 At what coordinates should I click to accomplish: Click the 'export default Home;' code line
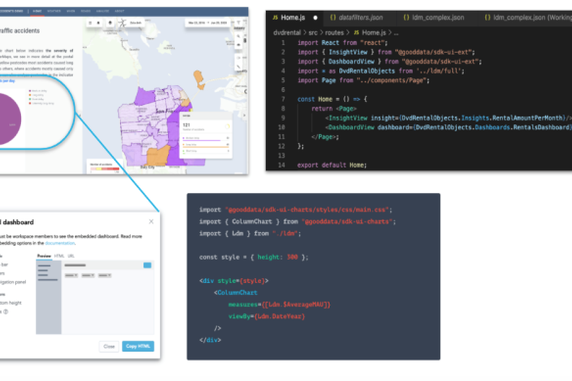(332, 165)
